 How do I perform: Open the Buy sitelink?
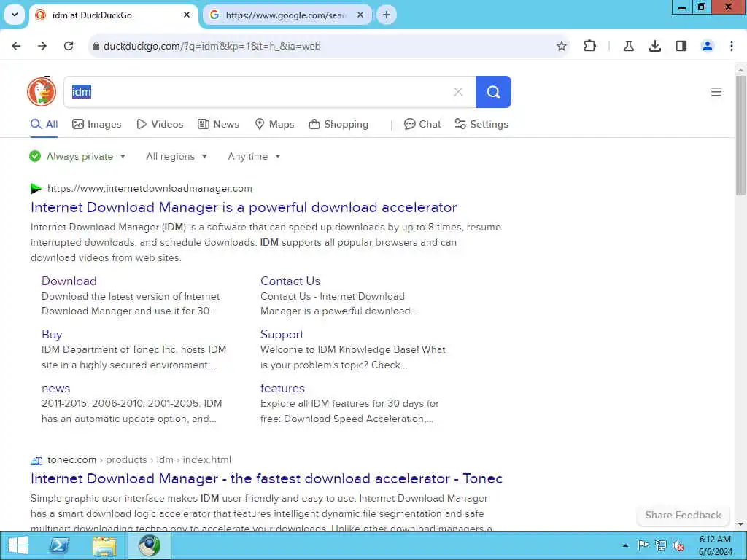[52, 334]
